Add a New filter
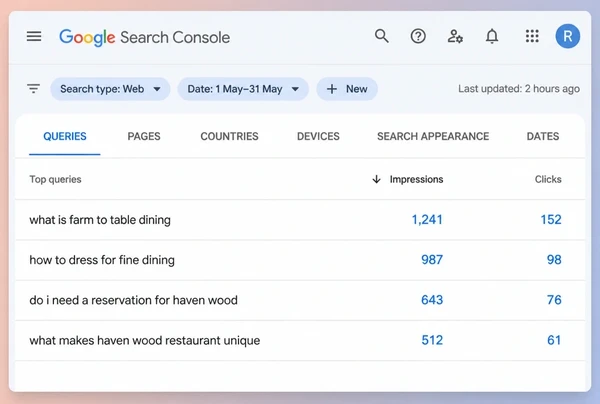Image resolution: width=600 pixels, height=404 pixels. tap(347, 89)
